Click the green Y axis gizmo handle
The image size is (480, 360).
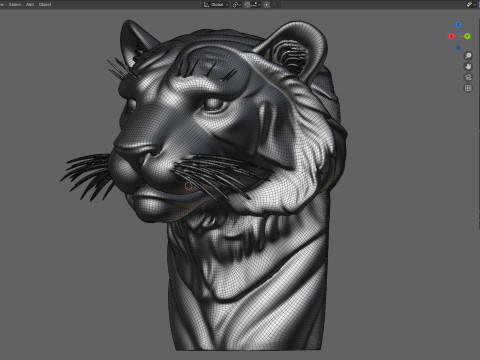pos(467,36)
